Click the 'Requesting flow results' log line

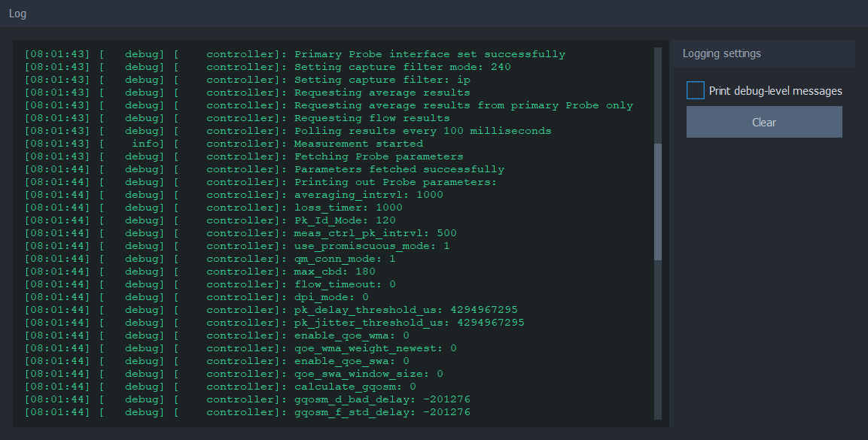[237, 118]
